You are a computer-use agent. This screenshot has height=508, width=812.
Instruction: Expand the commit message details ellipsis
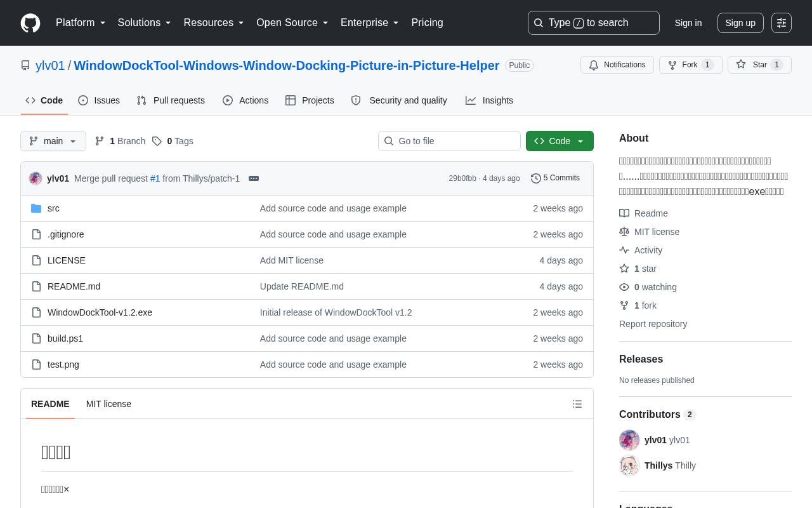click(x=254, y=178)
